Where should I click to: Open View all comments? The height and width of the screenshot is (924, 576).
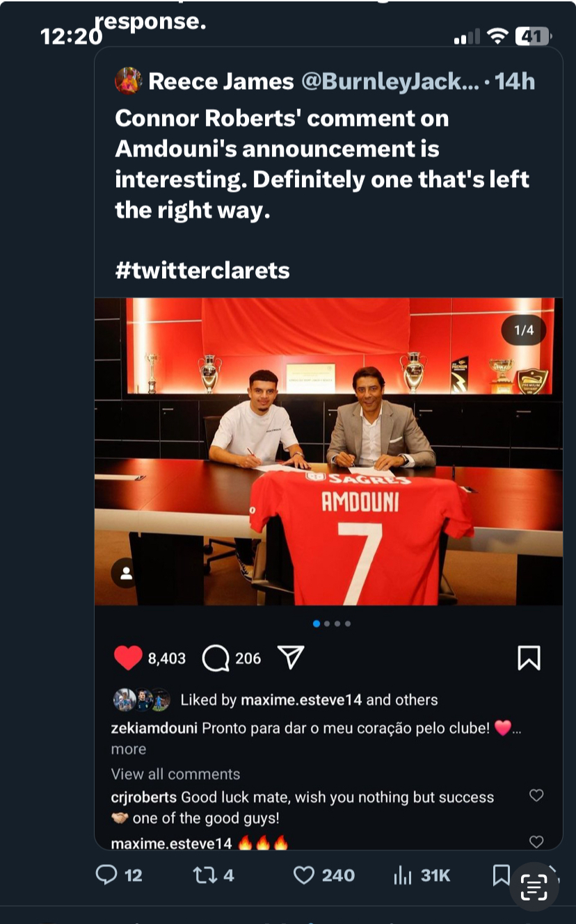point(175,774)
